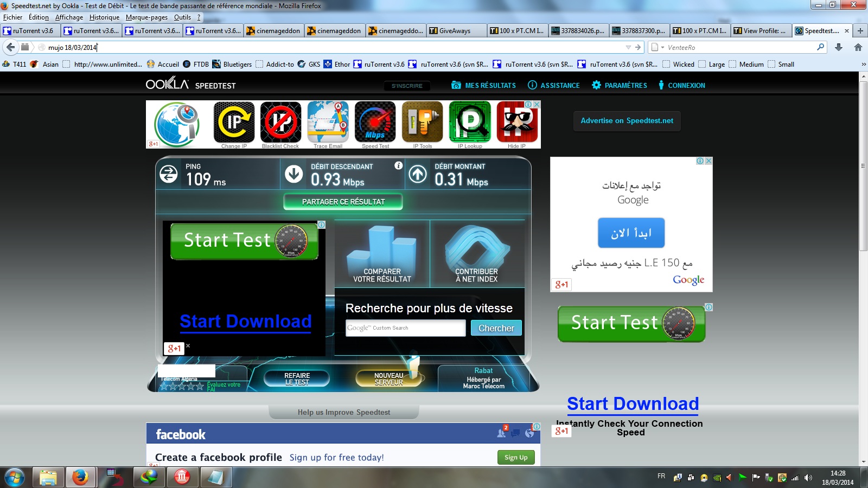Image resolution: width=868 pixels, height=488 pixels.
Task: Click Firefox back arrow button
Action: [10, 47]
